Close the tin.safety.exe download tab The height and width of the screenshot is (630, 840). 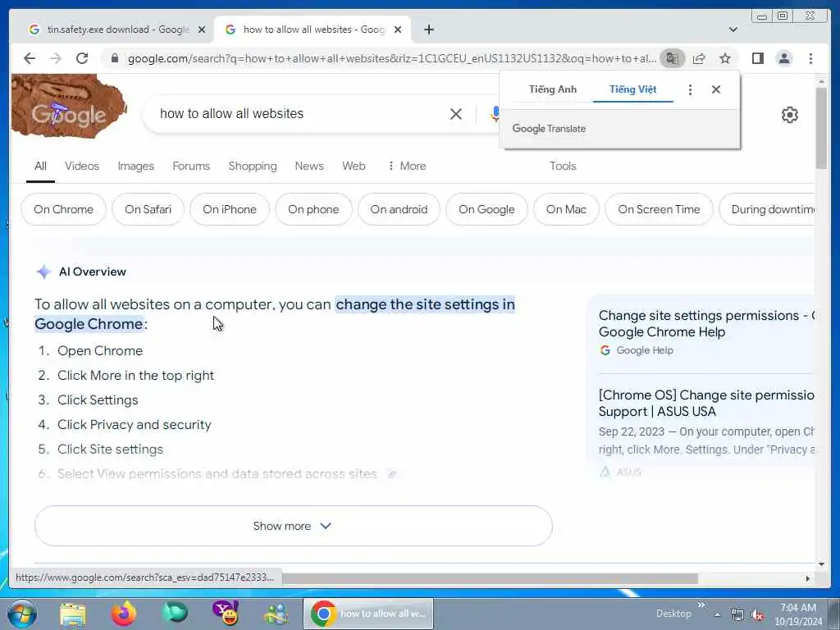pos(202,30)
